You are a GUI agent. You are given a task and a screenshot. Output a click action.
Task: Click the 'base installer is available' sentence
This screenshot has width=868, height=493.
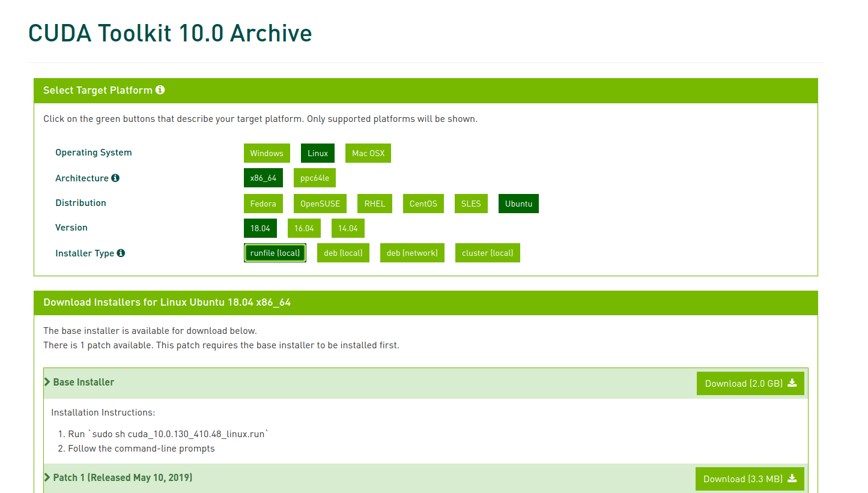click(x=150, y=331)
